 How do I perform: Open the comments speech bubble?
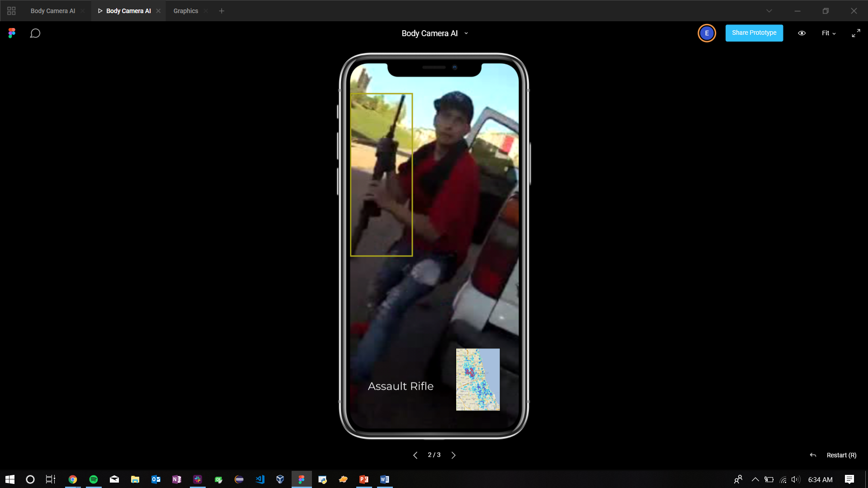(x=35, y=33)
